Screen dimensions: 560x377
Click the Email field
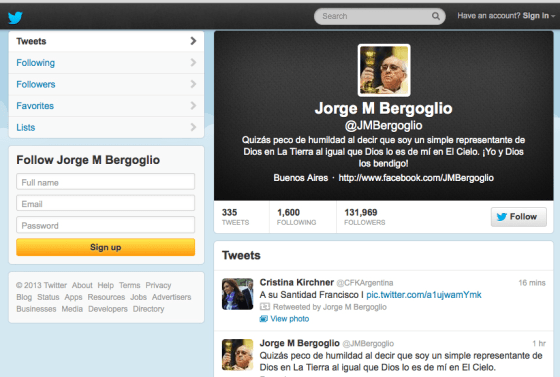click(105, 203)
